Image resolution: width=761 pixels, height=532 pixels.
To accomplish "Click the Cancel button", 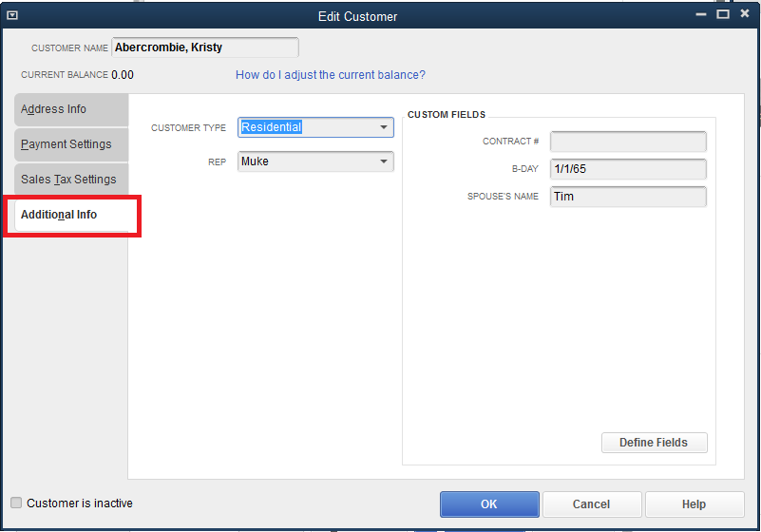I will click(x=592, y=504).
